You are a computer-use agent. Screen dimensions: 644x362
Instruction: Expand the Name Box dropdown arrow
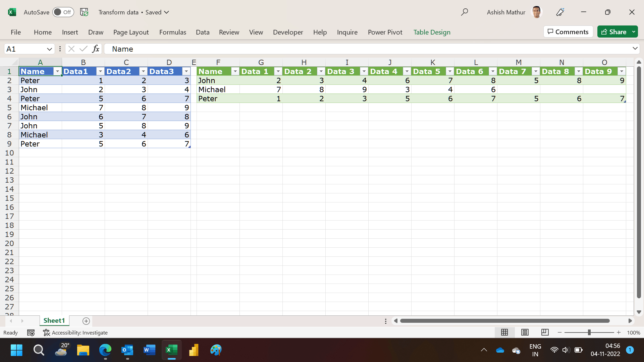click(x=49, y=49)
